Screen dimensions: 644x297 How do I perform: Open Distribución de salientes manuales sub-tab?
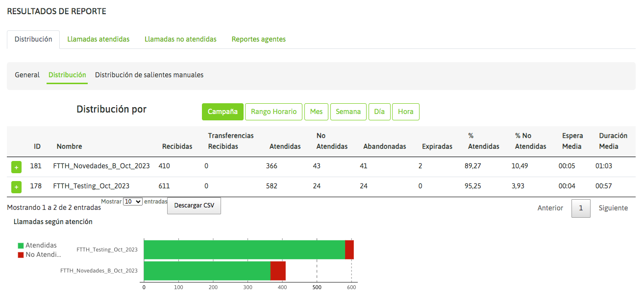click(x=149, y=75)
